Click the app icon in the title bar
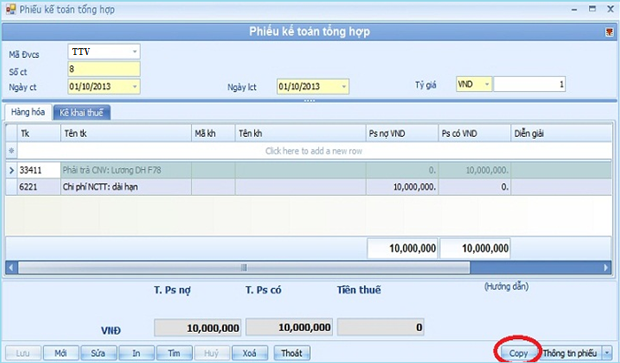This screenshot has height=363, width=620. point(11,9)
